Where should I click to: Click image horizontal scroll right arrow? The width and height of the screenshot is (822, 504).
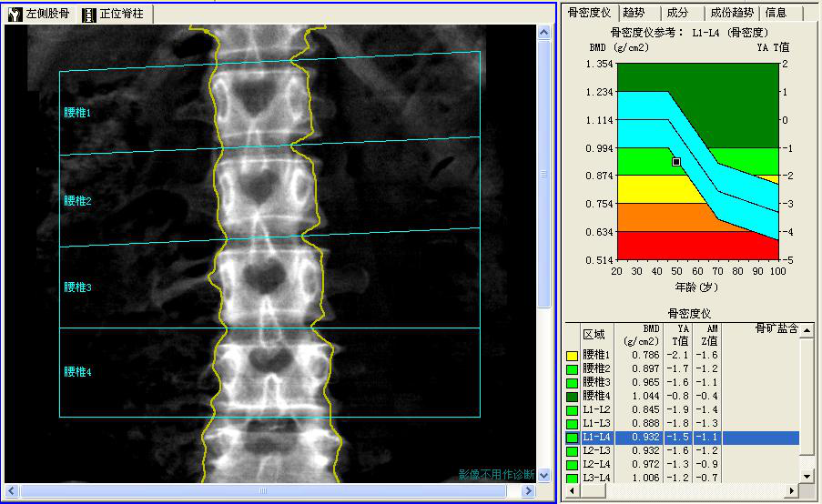click(528, 491)
